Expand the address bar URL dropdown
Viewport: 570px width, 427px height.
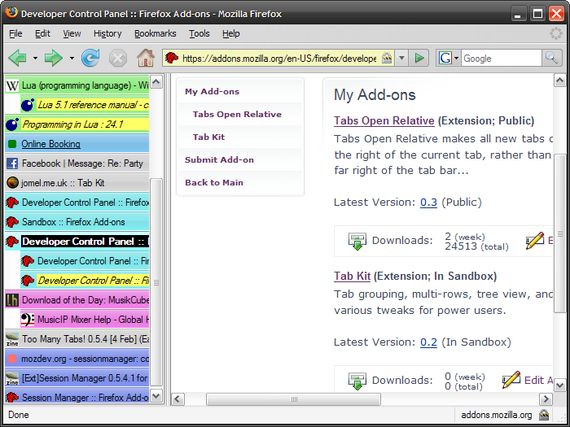pyautogui.click(x=402, y=58)
